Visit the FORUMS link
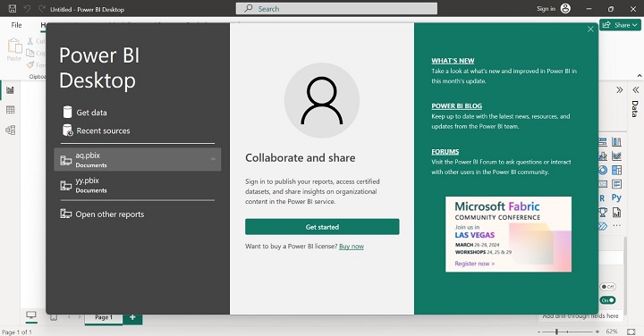The height and width of the screenshot is (336, 644). (x=445, y=151)
